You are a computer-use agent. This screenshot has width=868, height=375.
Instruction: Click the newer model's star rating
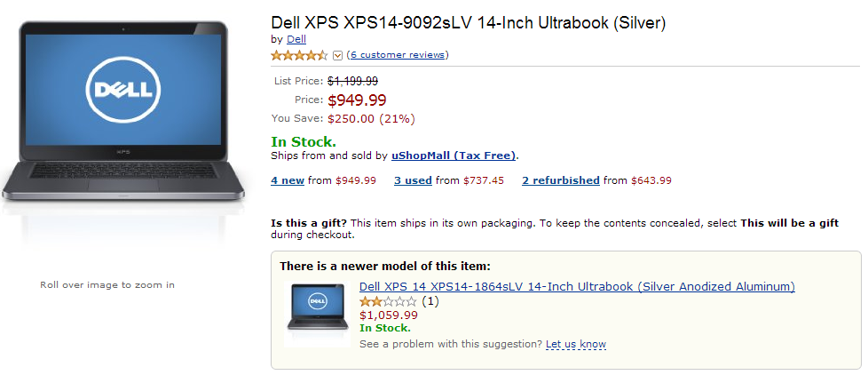388,301
